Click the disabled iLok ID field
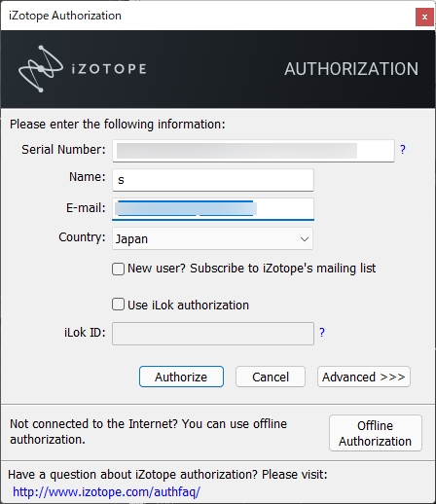 [x=213, y=334]
